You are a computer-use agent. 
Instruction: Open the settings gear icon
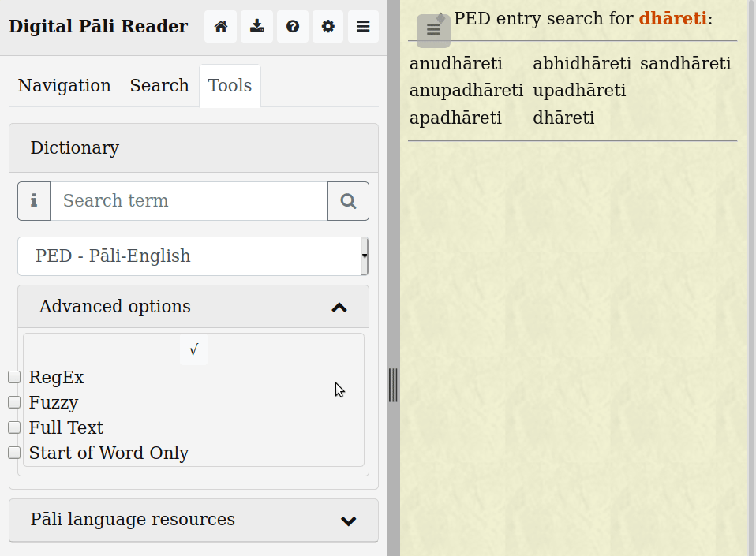(x=327, y=26)
